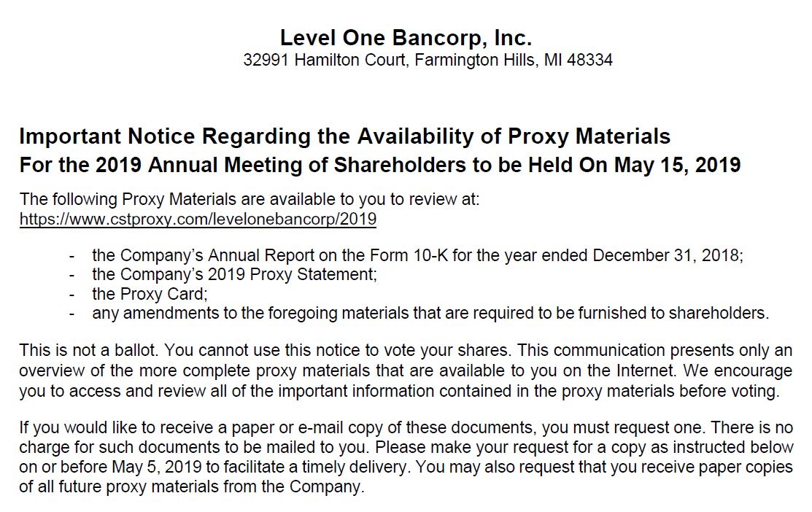Click the dash before 'the Proxy Card'
The image size is (812, 512).
click(x=71, y=294)
